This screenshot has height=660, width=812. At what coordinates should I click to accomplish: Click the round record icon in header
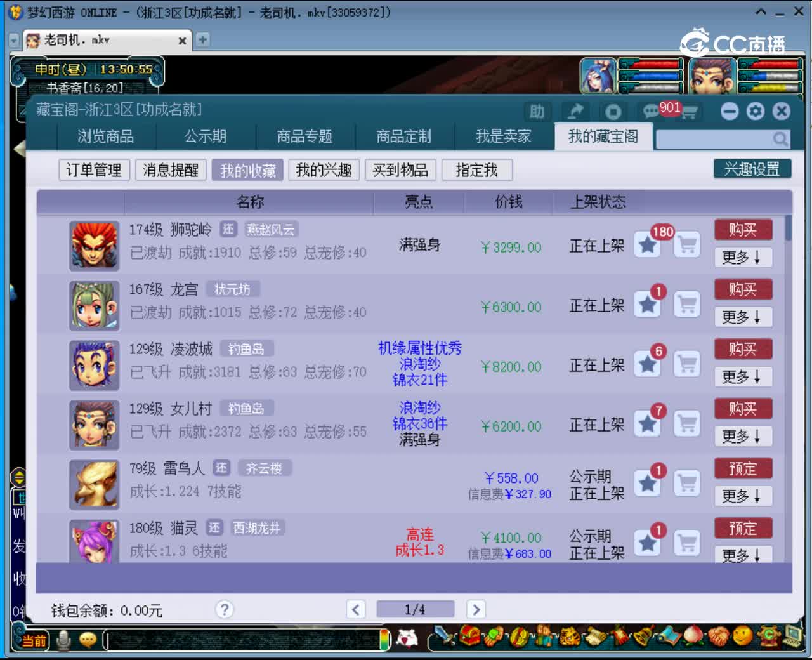[613, 112]
